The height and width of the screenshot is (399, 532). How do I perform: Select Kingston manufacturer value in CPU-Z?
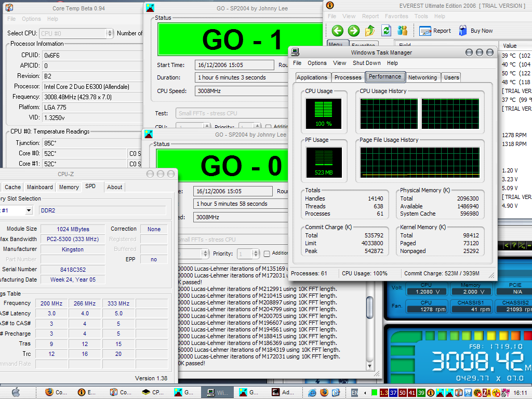click(73, 249)
